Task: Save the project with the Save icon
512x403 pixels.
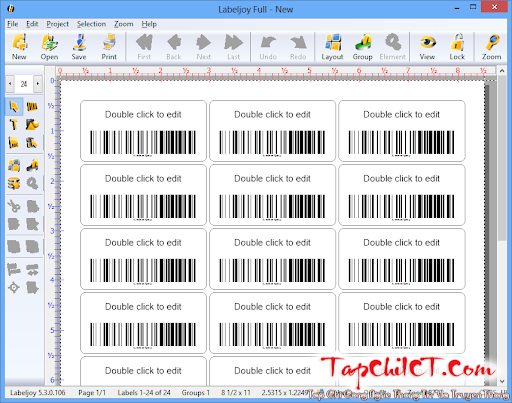Action: 79,47
